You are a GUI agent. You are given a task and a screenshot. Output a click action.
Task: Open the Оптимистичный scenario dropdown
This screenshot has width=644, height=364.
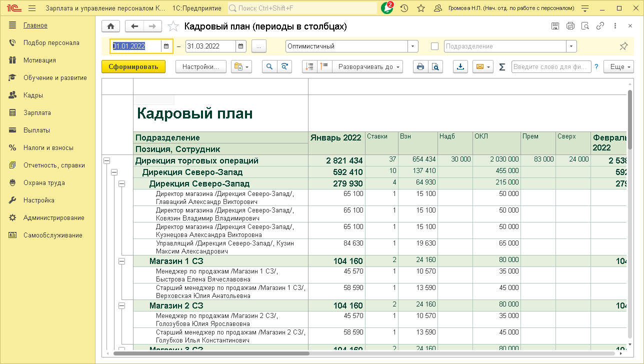413,46
